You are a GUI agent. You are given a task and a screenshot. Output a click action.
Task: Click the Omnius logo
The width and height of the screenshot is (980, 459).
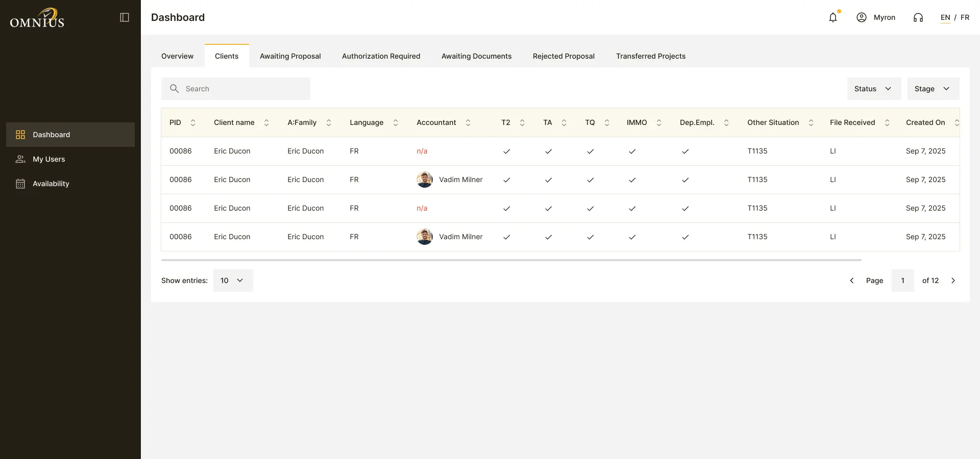coord(37,18)
